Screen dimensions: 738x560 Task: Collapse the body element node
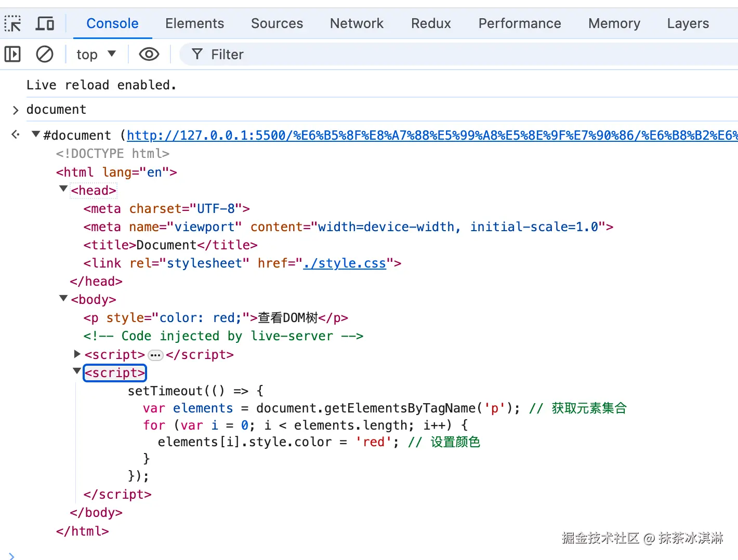click(x=63, y=298)
